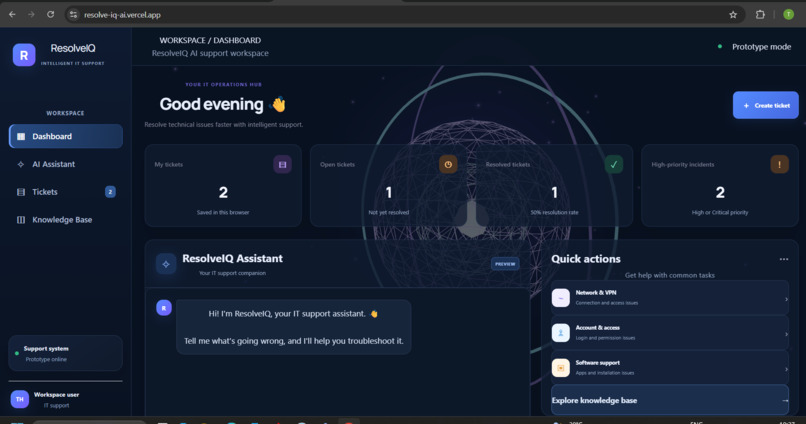This screenshot has width=806, height=424.
Task: Open the Knowledge Base section
Action: (x=66, y=219)
